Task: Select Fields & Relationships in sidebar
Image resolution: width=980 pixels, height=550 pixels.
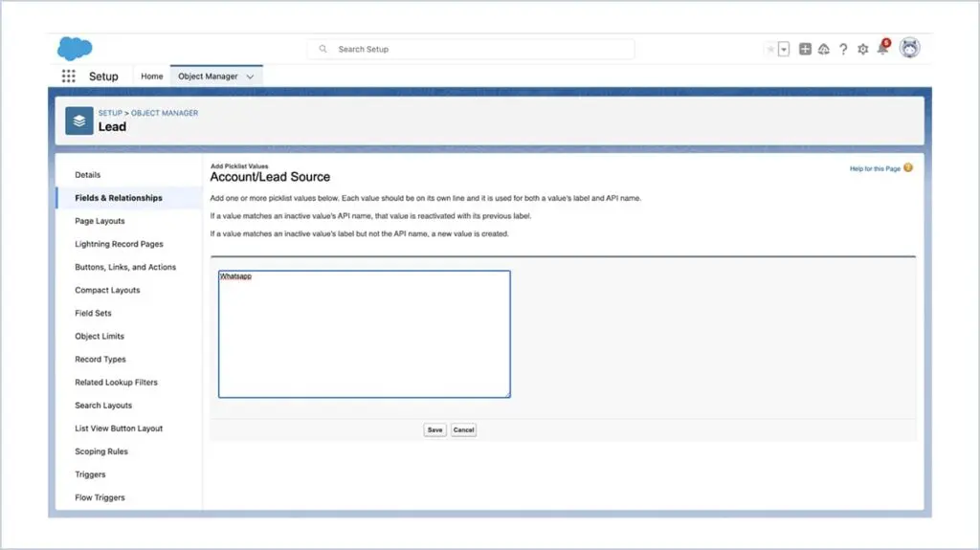Action: (119, 198)
